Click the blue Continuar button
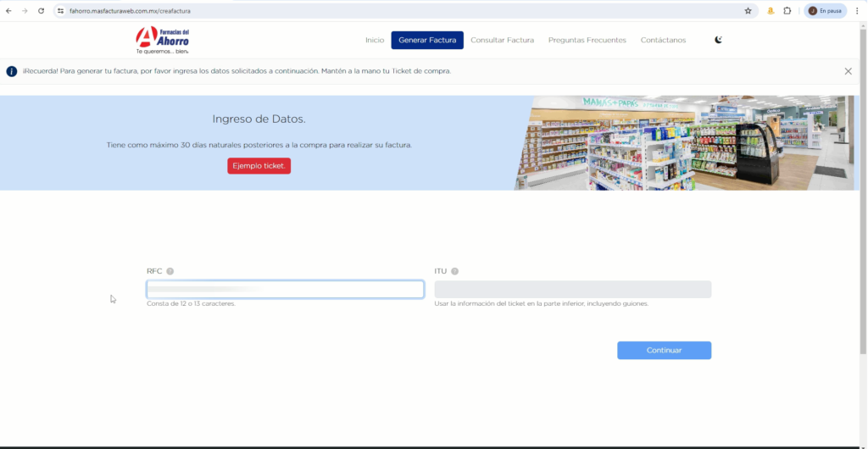This screenshot has width=868, height=449. 664,350
